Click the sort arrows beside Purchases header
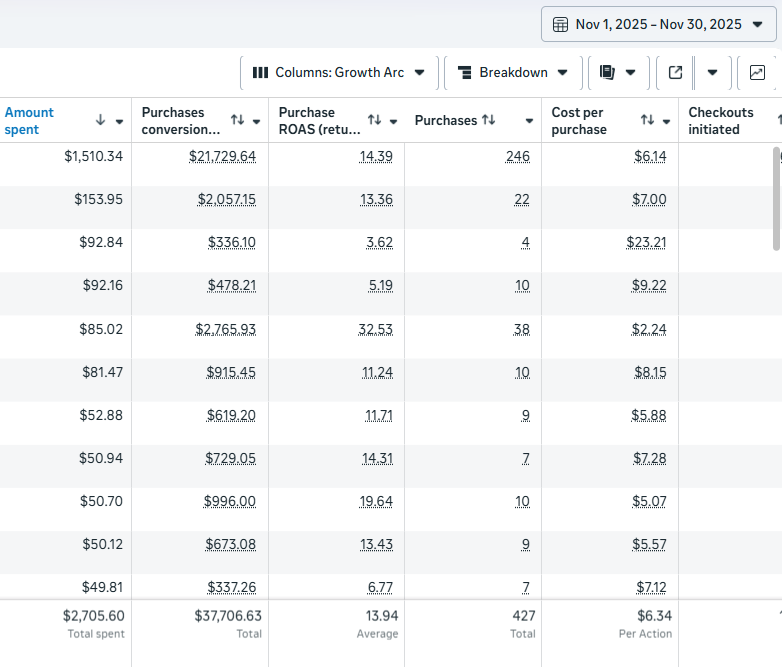This screenshot has width=782, height=667. click(488, 120)
